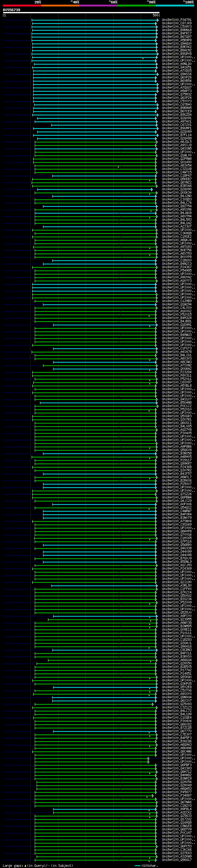Select the label UniRef100_B4FRI7
197x868 pixels.
(177, 34)
